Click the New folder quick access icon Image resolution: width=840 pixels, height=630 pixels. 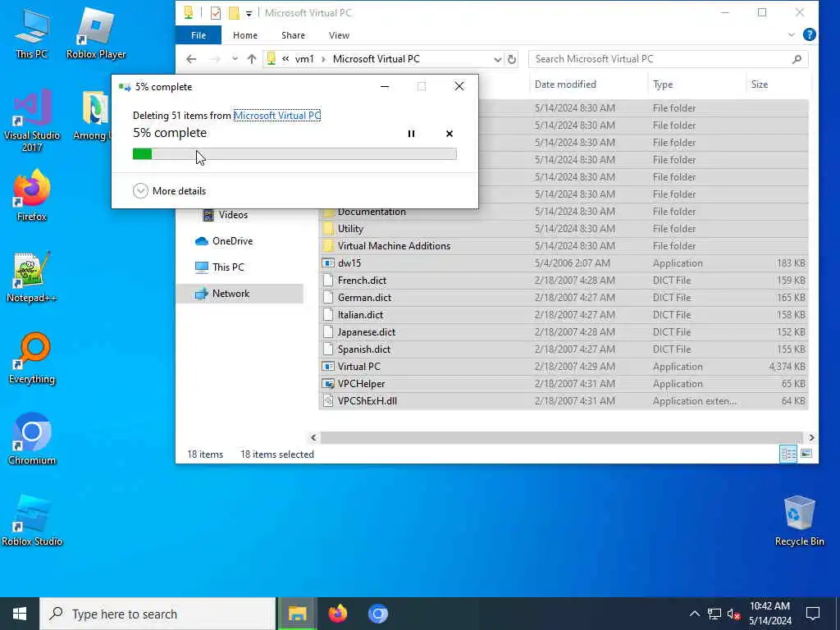pyautogui.click(x=234, y=13)
